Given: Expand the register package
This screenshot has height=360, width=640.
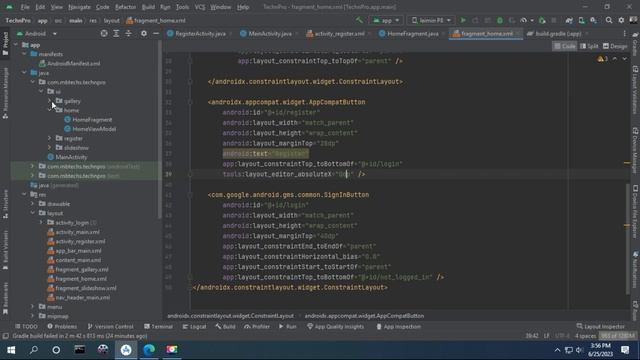Looking at the screenshot, I should coord(50,138).
